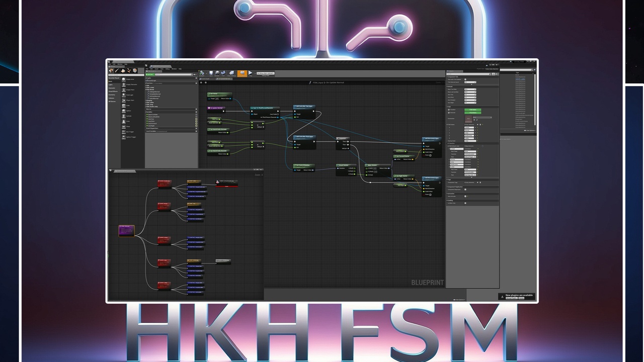Screen dimensions: 644x362
Task: Click Finite State Machine parent class link
Action: [x=492, y=69]
